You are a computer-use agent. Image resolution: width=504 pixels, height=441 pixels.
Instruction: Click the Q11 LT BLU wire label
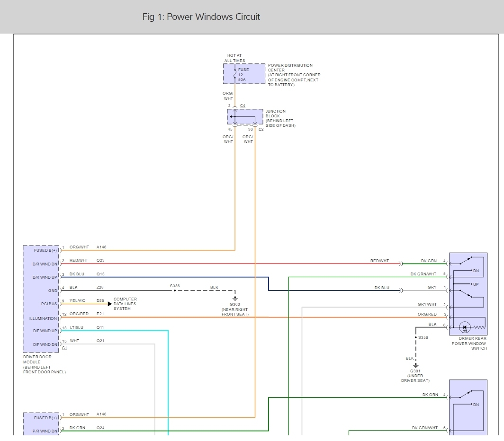(100, 327)
